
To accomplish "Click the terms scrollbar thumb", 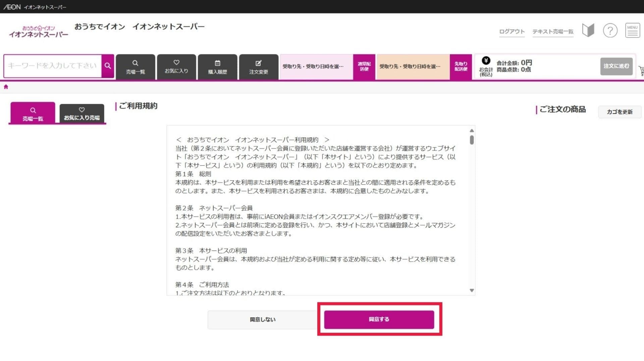I will 472,140.
